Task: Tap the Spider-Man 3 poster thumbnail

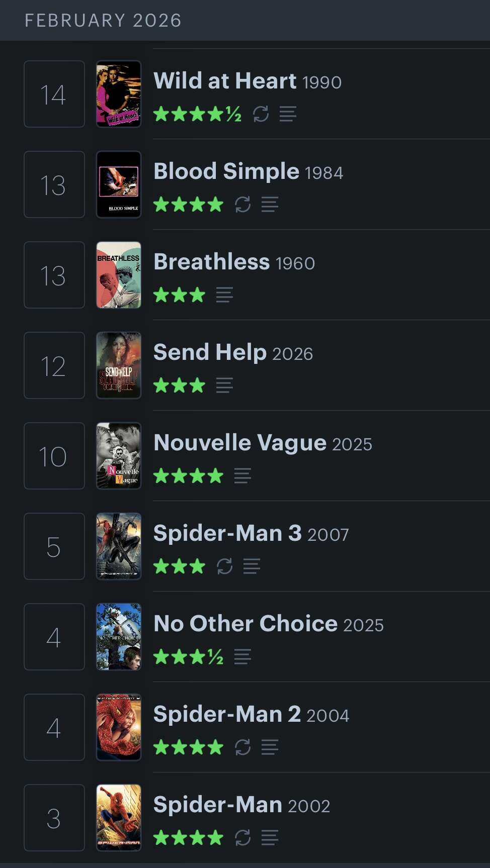Action: coord(119,546)
